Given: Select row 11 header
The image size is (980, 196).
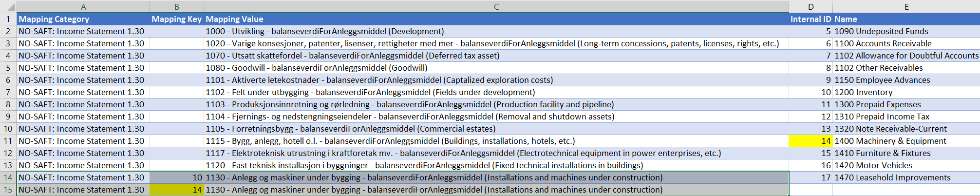Looking at the screenshot, I should click(8, 141).
